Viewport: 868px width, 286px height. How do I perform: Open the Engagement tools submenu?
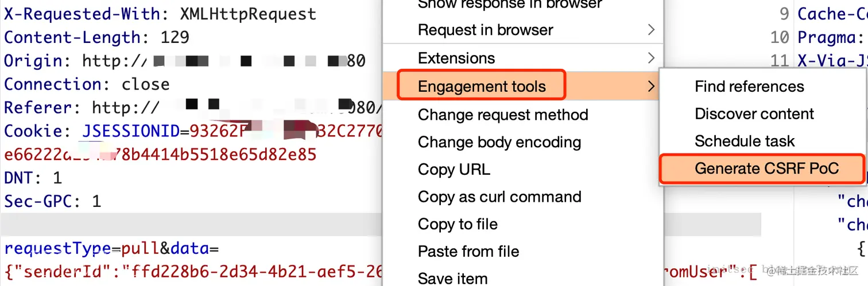[482, 87]
